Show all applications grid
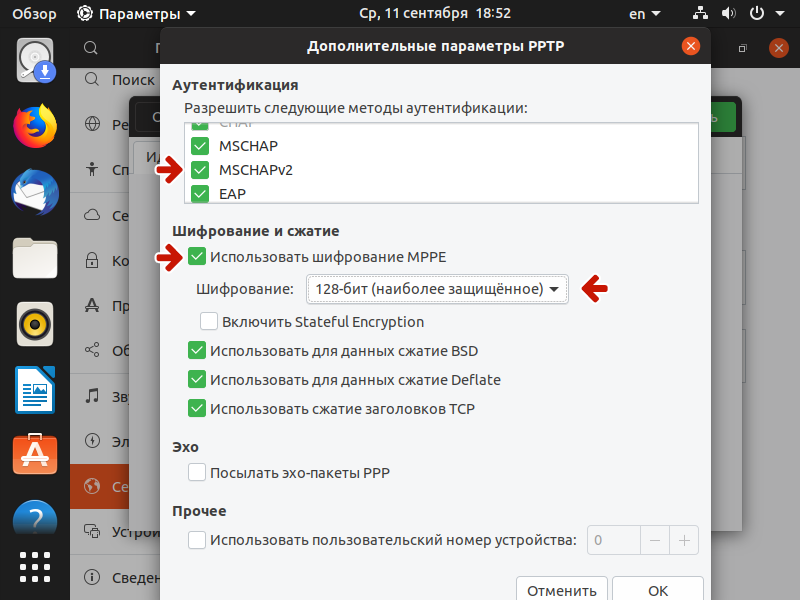Image resolution: width=800 pixels, height=600 pixels. click(34, 567)
